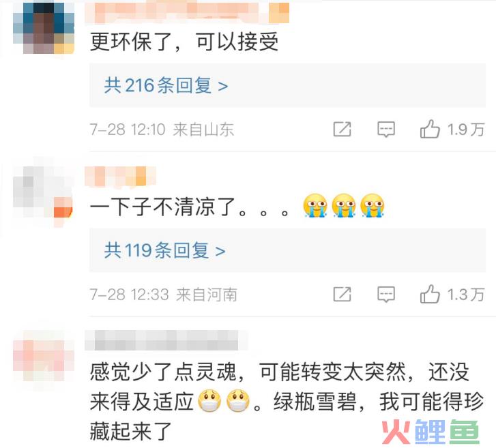Like the comment with 1.3万 likes

click(x=430, y=294)
